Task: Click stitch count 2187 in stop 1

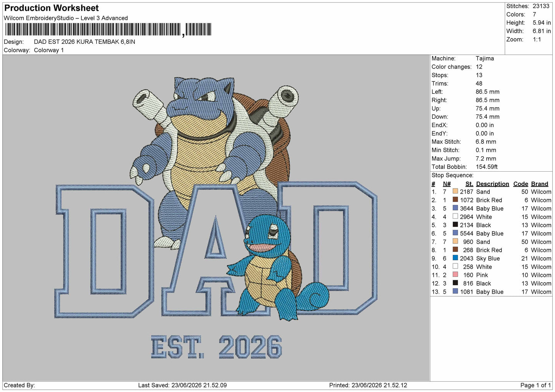Action: pyautogui.click(x=467, y=192)
